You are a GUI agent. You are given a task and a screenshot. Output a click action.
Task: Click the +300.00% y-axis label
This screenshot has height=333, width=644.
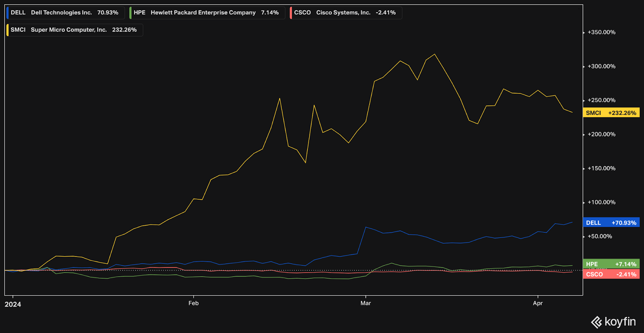click(x=601, y=66)
